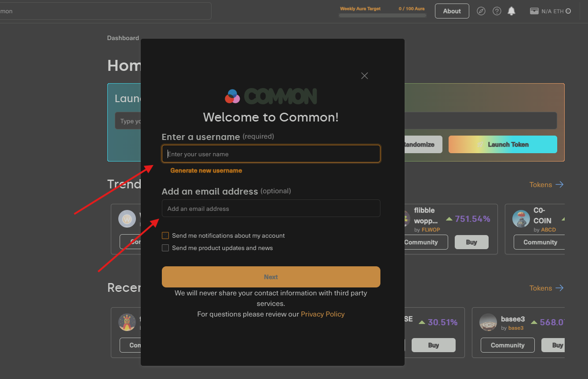Click the About button
588x379 pixels.
[452, 11]
